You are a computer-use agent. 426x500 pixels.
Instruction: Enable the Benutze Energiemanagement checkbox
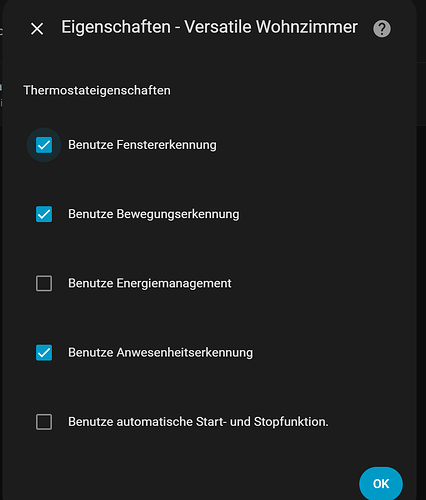coord(44,283)
